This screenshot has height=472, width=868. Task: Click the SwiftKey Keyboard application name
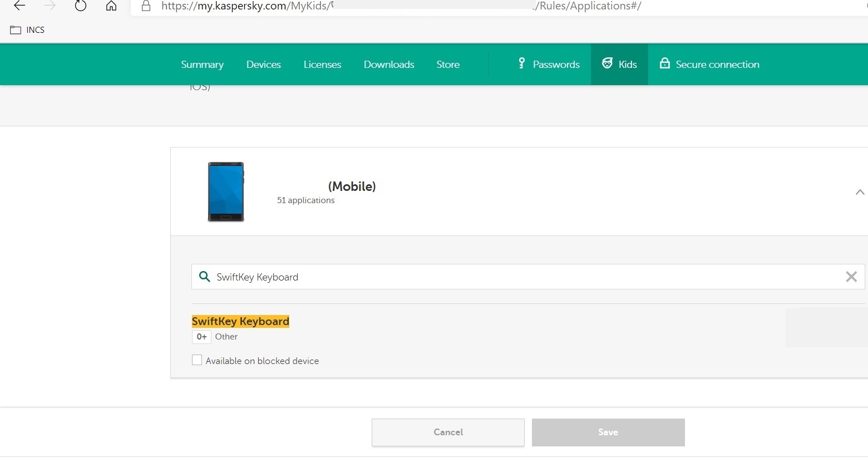tap(240, 321)
